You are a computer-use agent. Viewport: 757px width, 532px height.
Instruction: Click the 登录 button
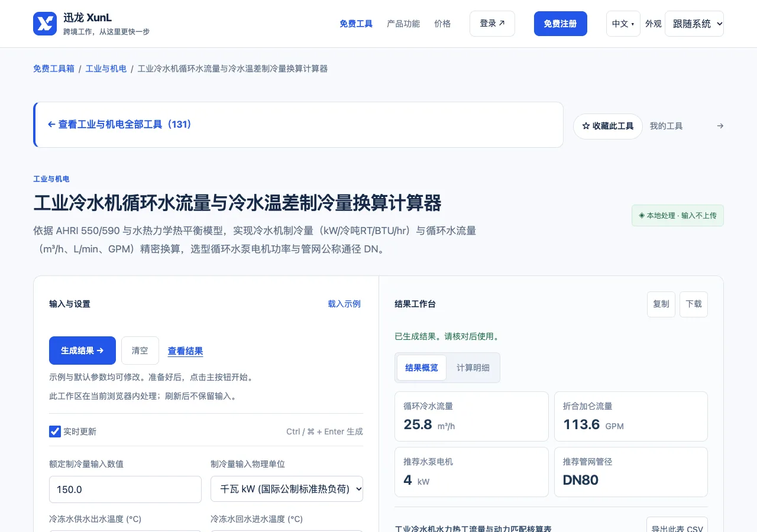coord(492,24)
